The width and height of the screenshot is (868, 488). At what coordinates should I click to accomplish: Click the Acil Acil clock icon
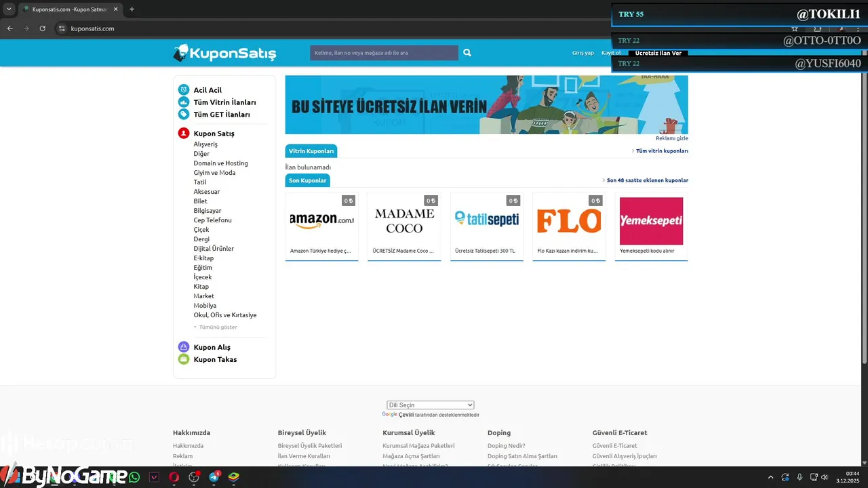[x=184, y=90]
